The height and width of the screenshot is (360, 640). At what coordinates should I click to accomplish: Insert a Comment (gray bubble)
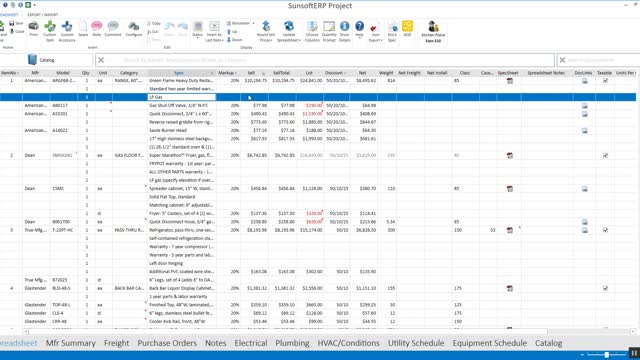[113, 29]
